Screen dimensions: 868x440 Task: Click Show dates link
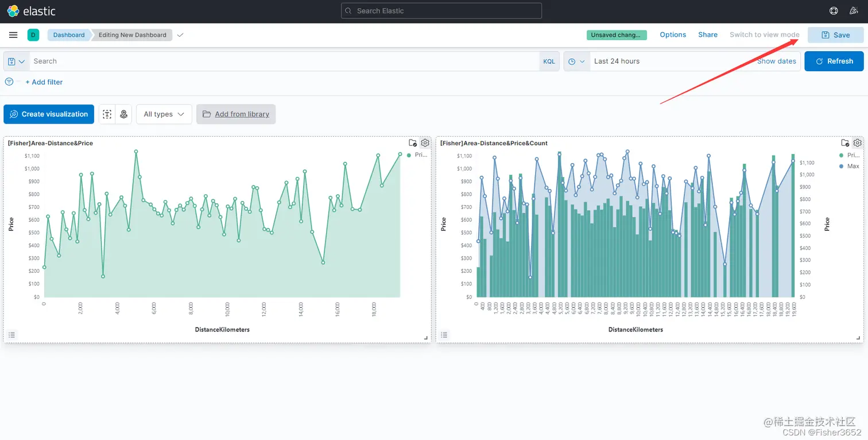click(776, 61)
